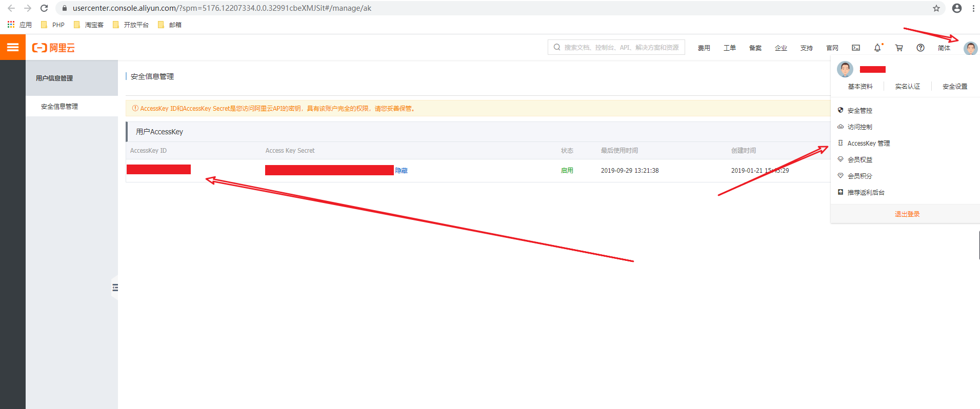Image resolution: width=980 pixels, height=409 pixels.
Task: Open the 企业 menu
Action: [x=781, y=48]
